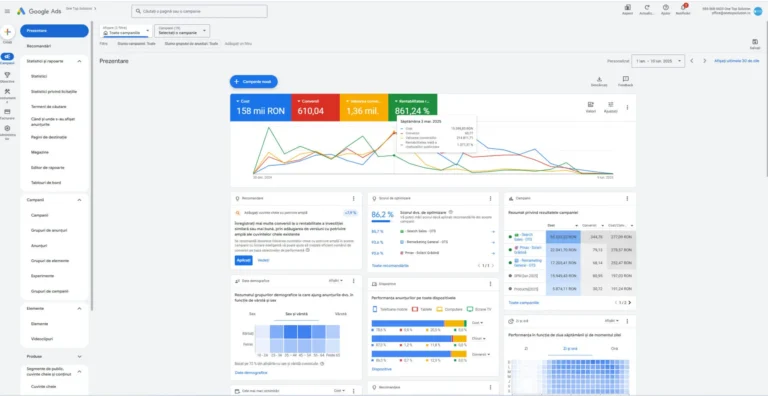Switch to Sex tab in demographics
Screen dimensions: 768x396
coord(252,314)
